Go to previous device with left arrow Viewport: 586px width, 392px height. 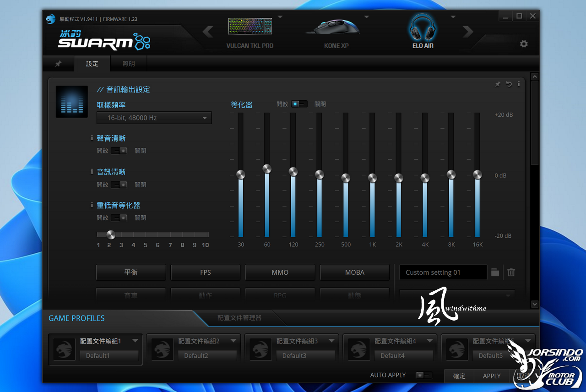[208, 32]
